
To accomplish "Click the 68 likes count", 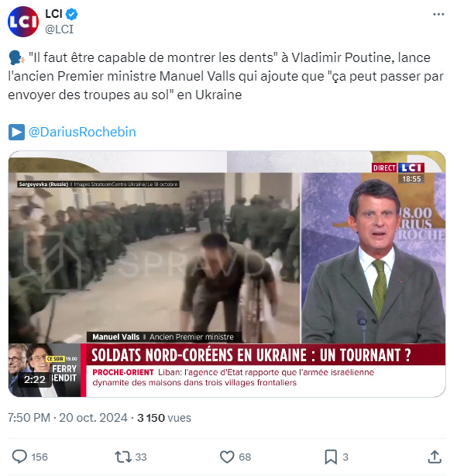I will [x=245, y=457].
